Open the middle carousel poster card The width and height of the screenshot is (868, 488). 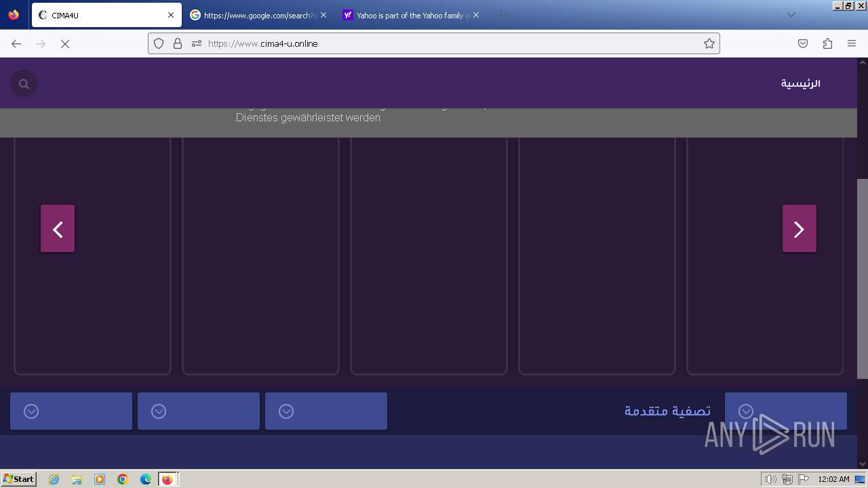click(x=429, y=256)
